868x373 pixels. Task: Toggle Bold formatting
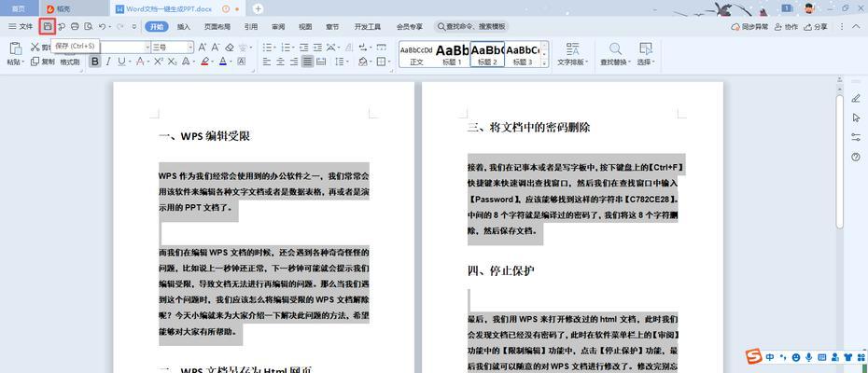point(95,62)
